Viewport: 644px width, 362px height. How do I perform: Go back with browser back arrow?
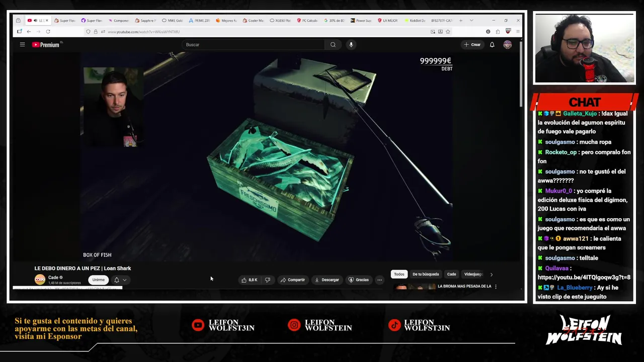[29, 32]
